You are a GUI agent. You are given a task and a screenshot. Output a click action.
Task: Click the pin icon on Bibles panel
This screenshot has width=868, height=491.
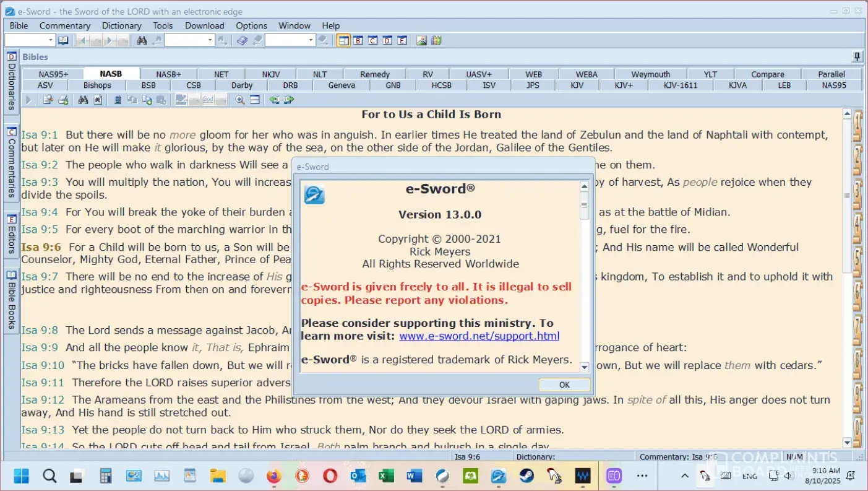pos(857,57)
